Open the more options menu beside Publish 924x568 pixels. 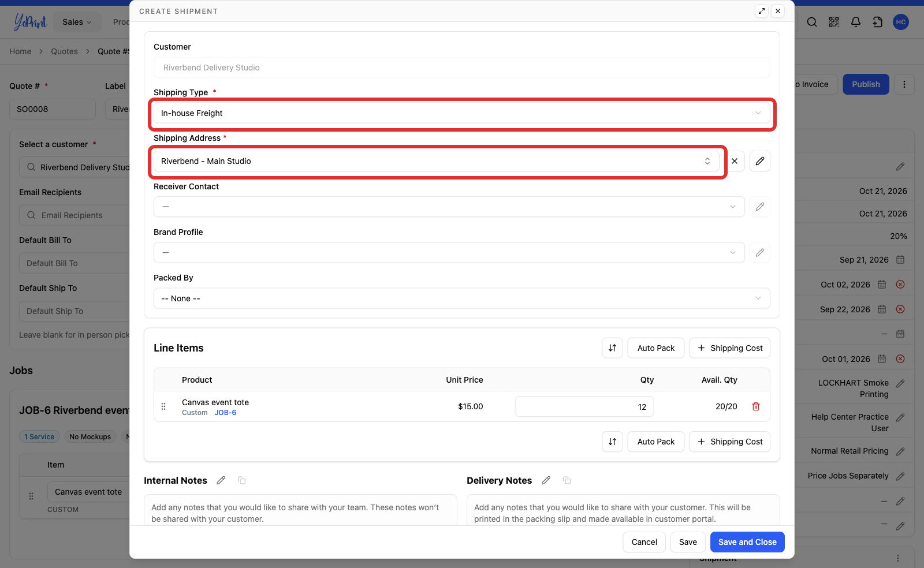(904, 84)
